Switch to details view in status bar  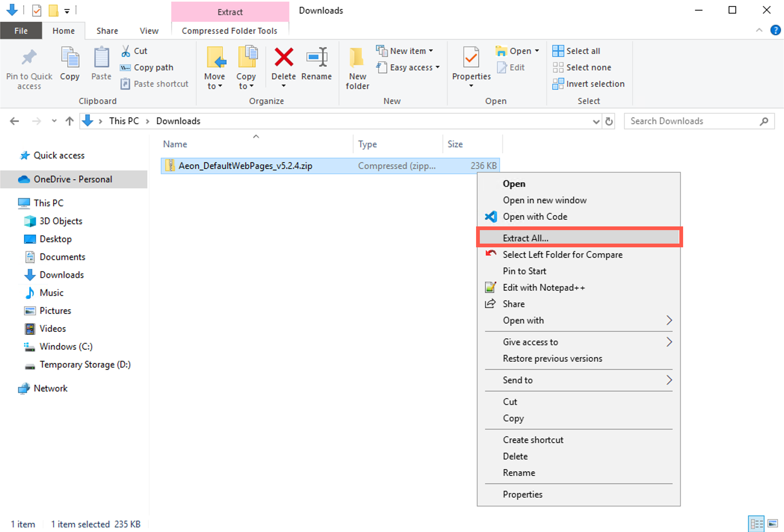[x=756, y=523]
